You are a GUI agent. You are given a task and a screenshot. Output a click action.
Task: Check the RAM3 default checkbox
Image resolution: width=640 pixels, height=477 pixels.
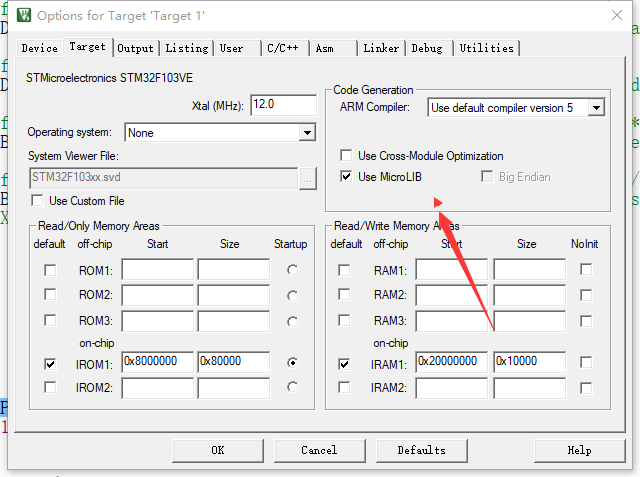click(x=344, y=320)
